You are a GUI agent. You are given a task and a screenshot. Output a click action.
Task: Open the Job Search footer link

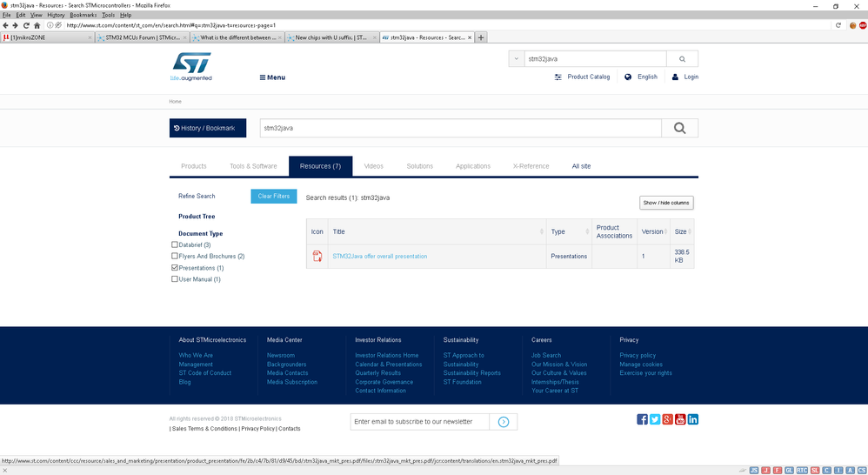[x=546, y=356]
